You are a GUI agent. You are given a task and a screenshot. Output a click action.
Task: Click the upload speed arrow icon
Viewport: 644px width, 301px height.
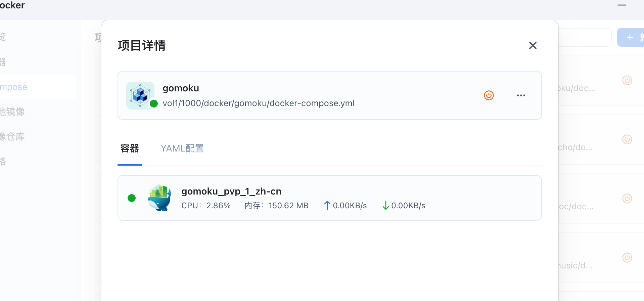coord(327,205)
